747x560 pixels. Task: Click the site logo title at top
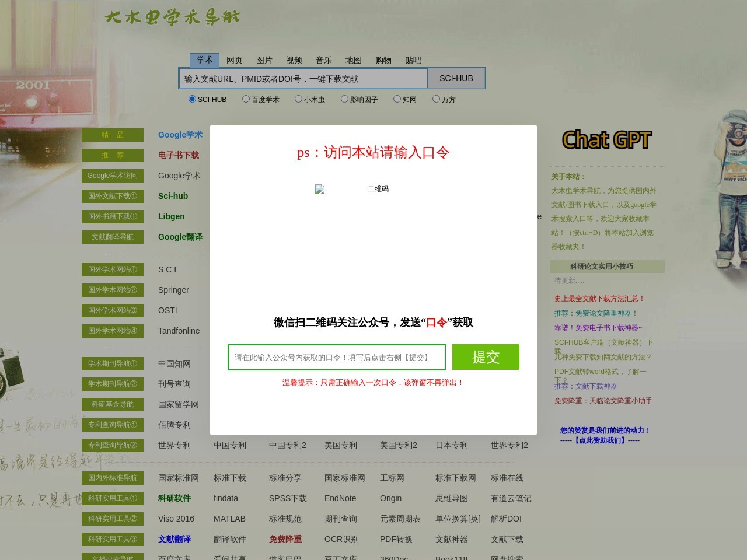173,17
